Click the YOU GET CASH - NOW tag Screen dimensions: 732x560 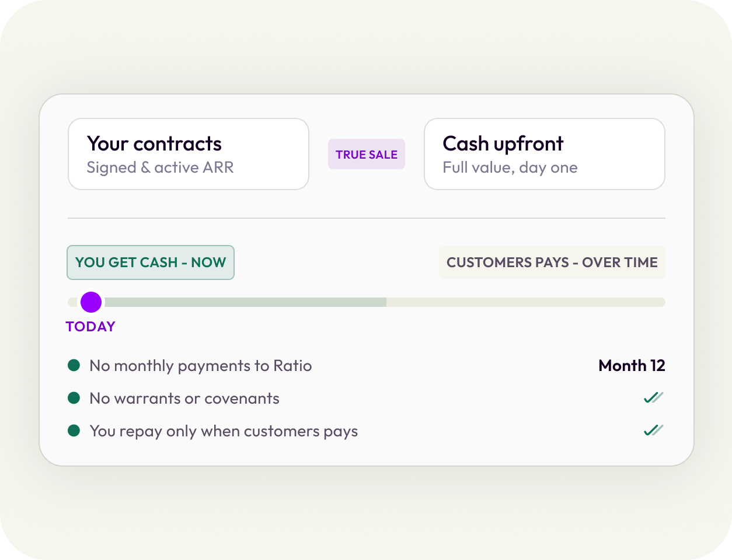click(x=151, y=262)
